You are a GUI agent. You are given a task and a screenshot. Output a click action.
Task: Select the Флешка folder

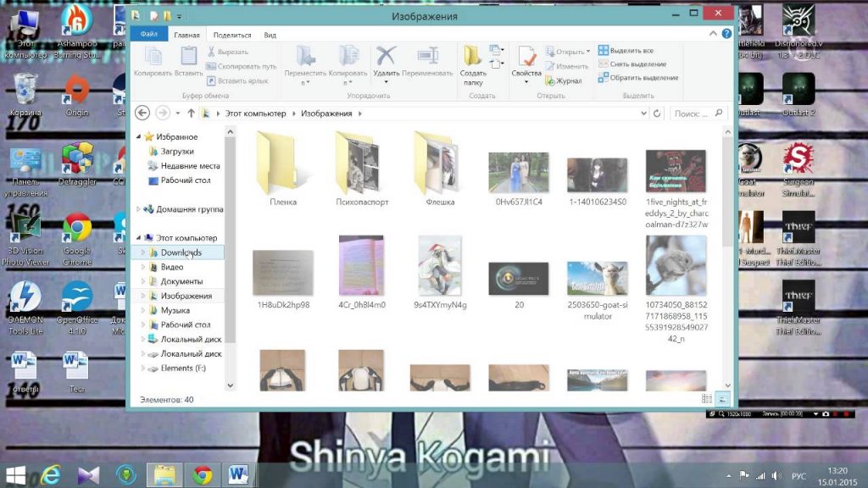point(440,169)
